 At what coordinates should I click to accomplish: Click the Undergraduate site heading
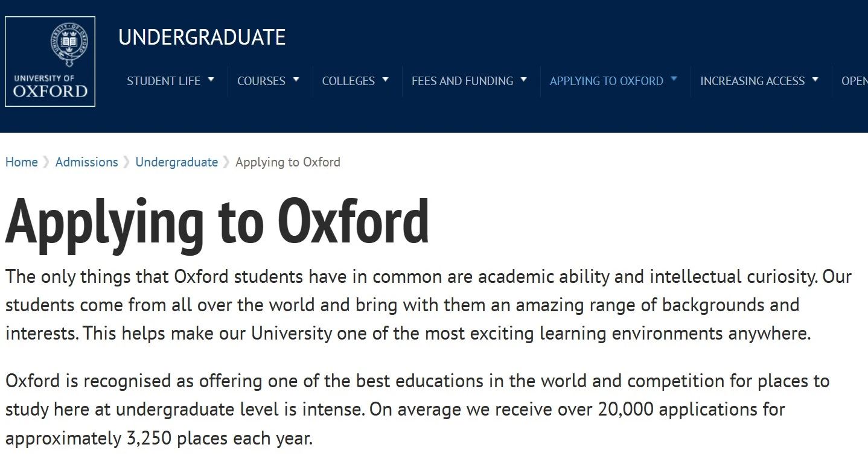202,37
